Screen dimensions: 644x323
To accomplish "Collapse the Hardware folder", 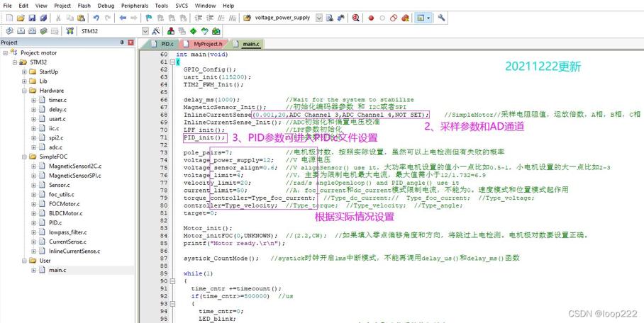I will pyautogui.click(x=24, y=91).
